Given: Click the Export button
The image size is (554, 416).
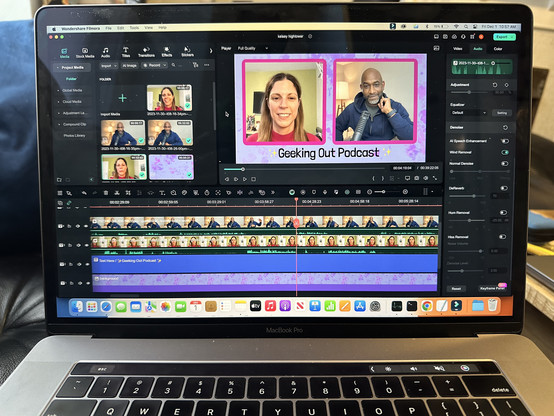Looking at the screenshot, I should coord(504,37).
